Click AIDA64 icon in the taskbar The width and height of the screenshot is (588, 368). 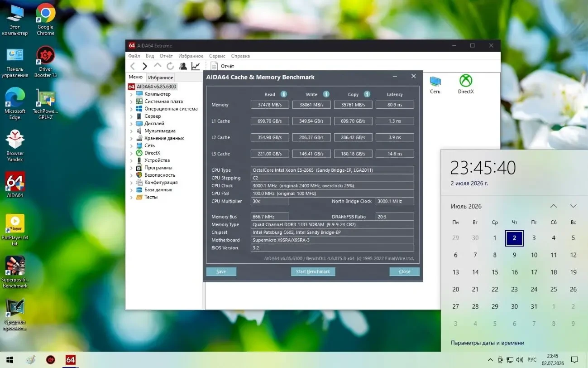click(70, 360)
